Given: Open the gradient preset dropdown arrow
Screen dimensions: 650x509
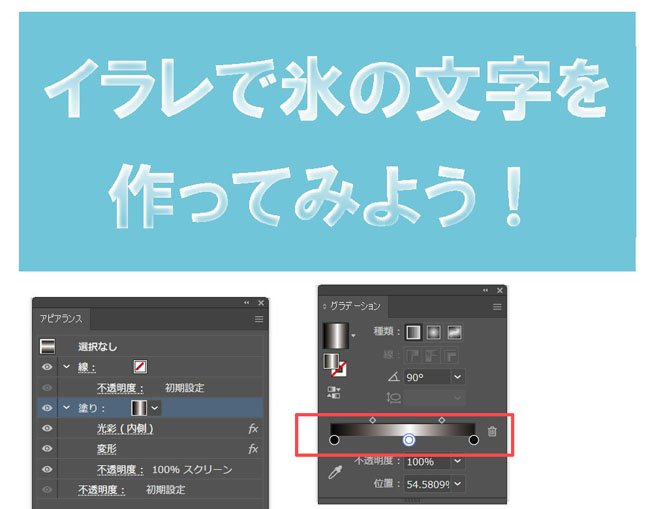Looking at the screenshot, I should click(353, 335).
